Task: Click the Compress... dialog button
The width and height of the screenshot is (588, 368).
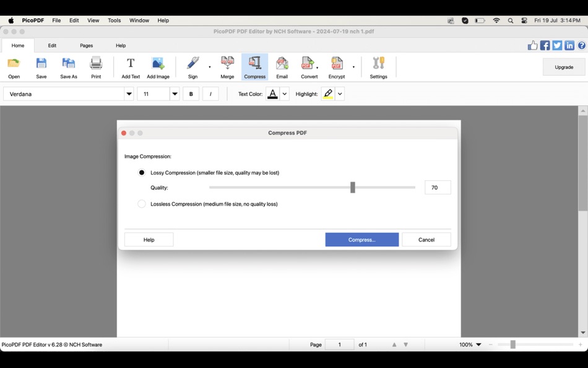Action: [x=362, y=240]
